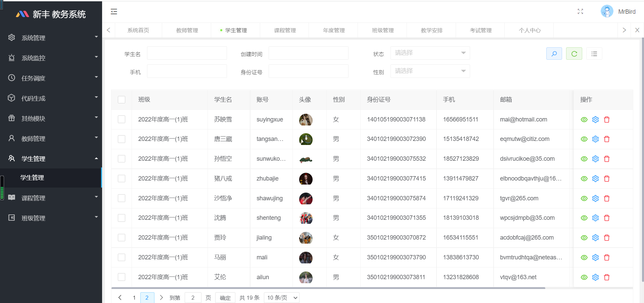The width and height of the screenshot is (644, 303).
Task: Expand the 任务调度 sidebar menu
Action: tap(51, 78)
